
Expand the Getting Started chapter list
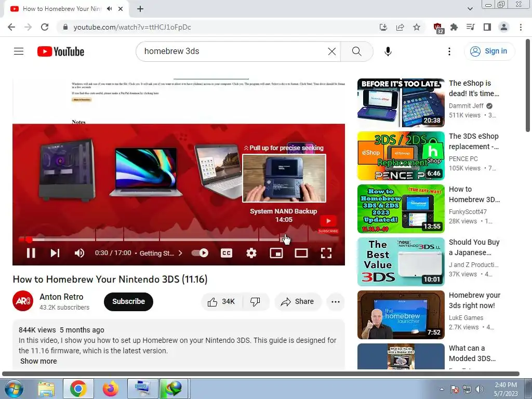(x=161, y=253)
